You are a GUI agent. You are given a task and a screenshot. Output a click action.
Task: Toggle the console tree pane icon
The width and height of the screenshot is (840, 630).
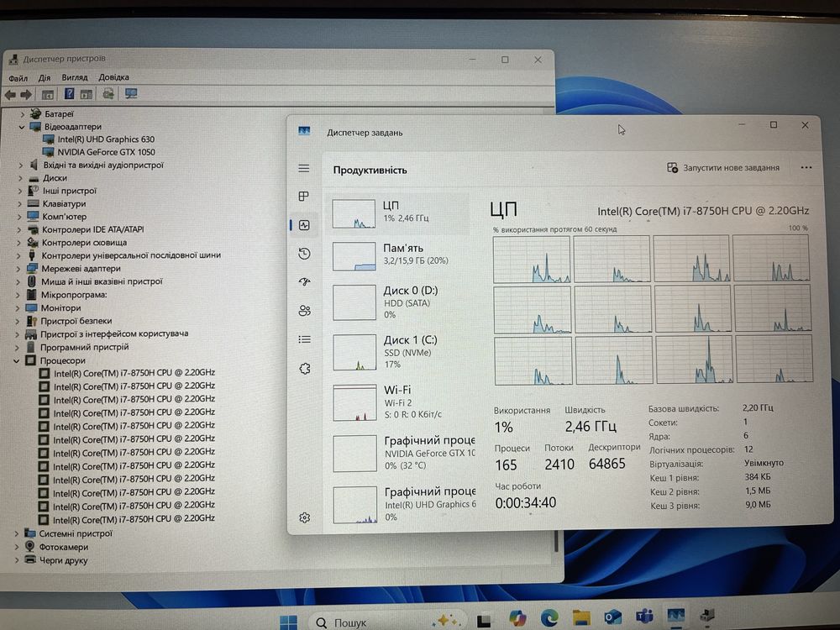(48, 95)
